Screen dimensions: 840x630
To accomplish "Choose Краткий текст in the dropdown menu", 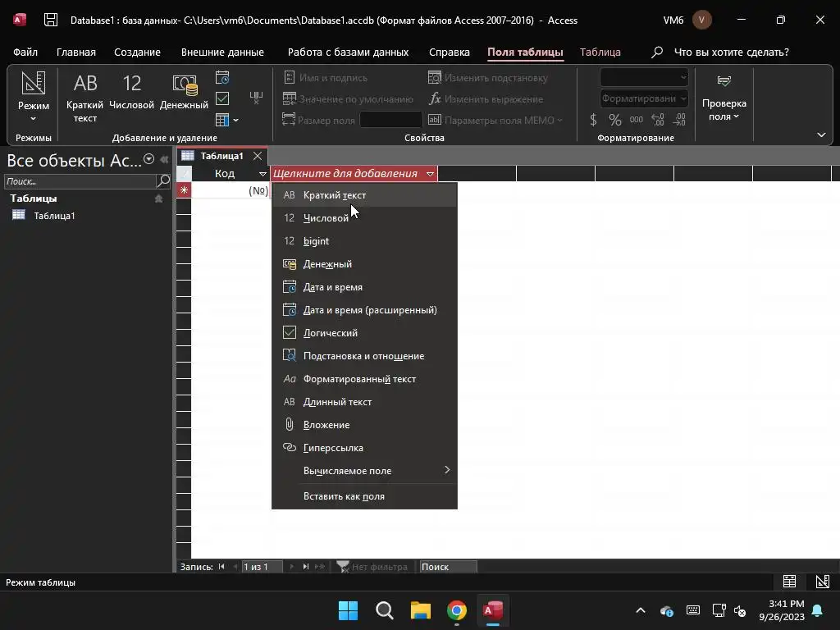I will 364,195.
